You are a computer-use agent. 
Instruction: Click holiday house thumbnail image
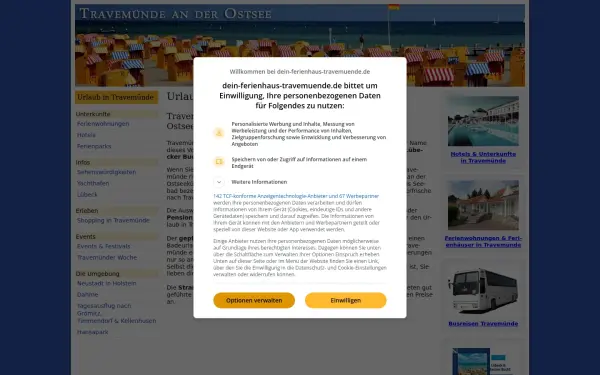[x=483, y=205]
